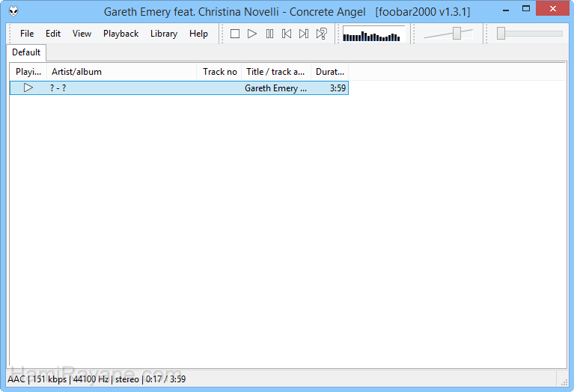Sort by Duration column header

[330, 72]
